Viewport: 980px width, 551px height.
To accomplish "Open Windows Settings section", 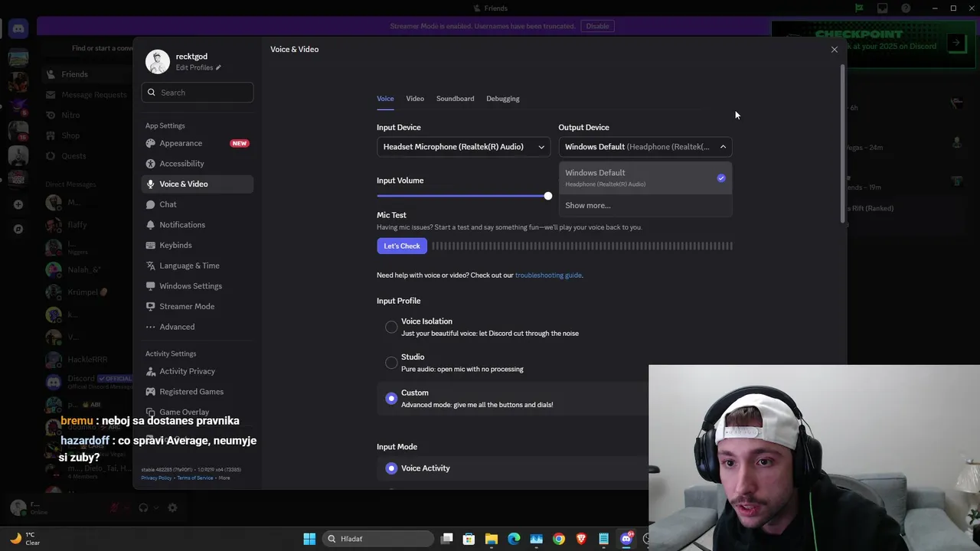I will coord(197,286).
